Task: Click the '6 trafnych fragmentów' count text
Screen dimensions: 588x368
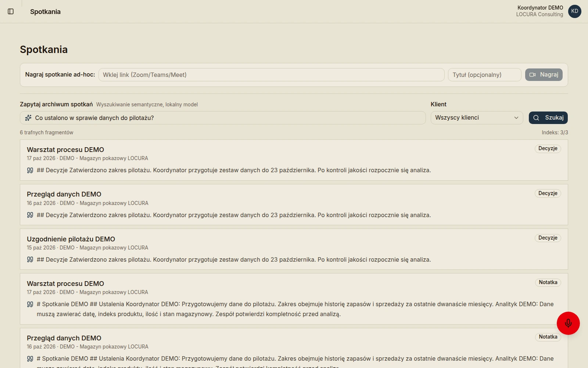Action: (46, 132)
